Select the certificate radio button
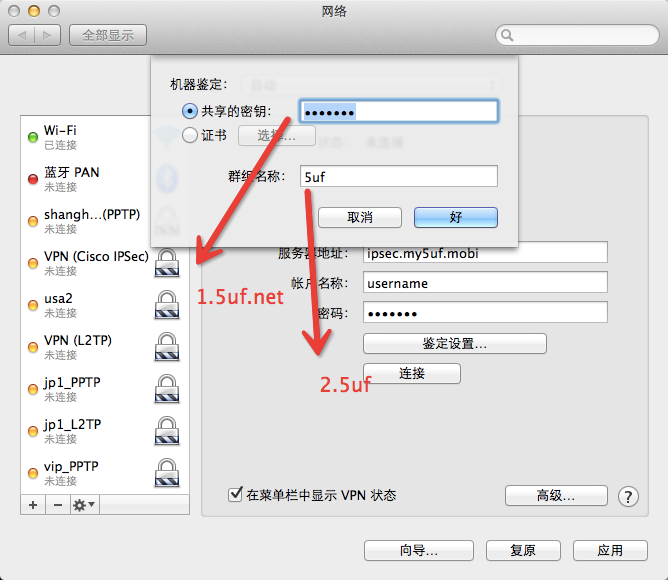 pyautogui.click(x=190, y=135)
